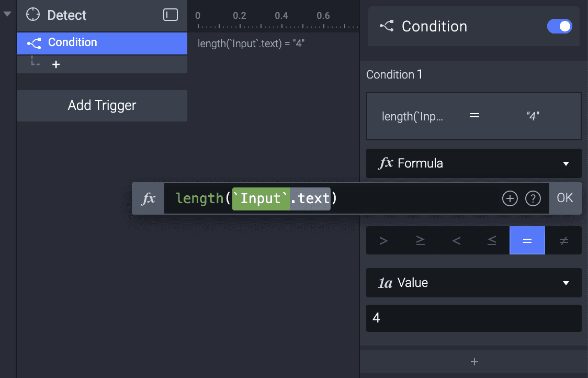
Task: Insert a variable with the circled plus icon
Action: coord(510,198)
